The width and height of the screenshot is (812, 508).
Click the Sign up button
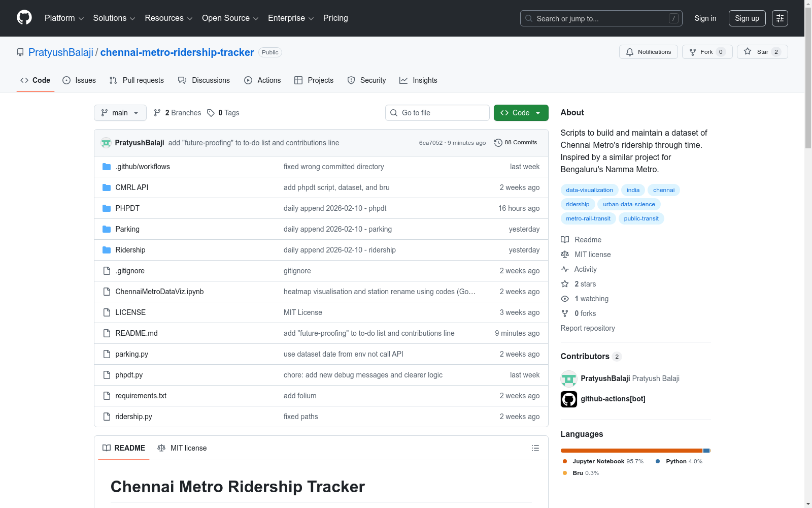(x=747, y=18)
